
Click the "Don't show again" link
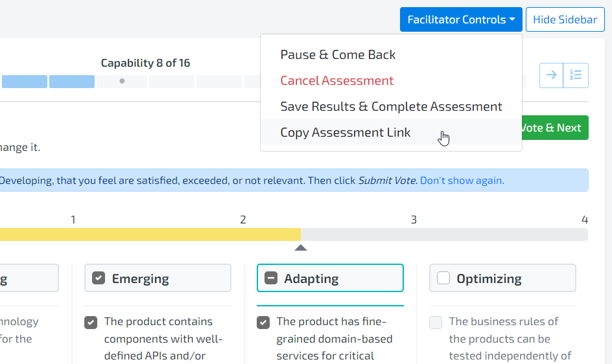click(x=462, y=181)
